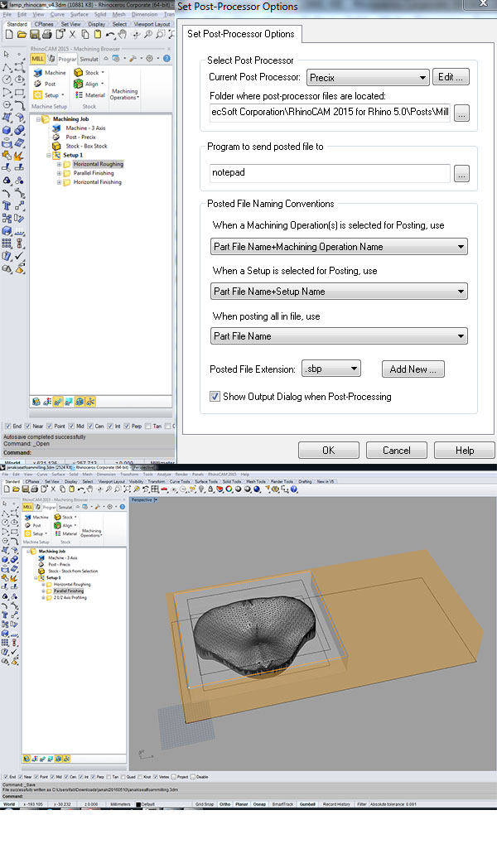
Task: Click the Save icon in lower Rhino toolbar
Action: [x=25, y=489]
